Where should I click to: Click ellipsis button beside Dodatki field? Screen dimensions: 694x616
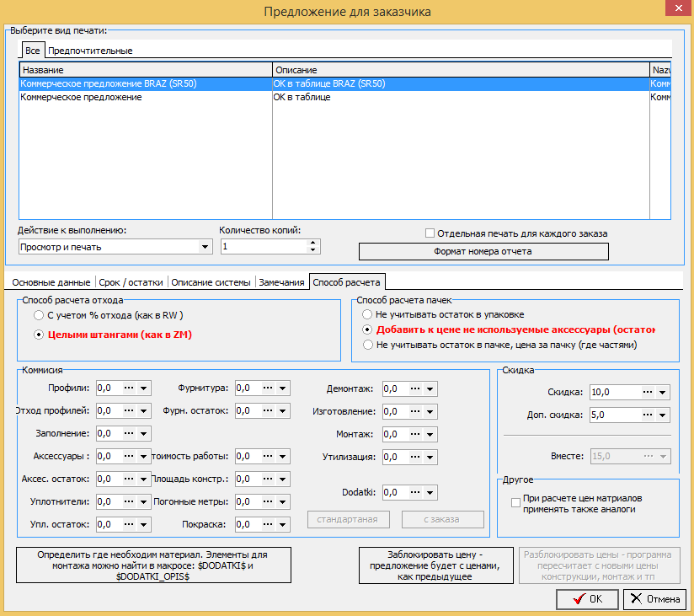click(x=415, y=492)
